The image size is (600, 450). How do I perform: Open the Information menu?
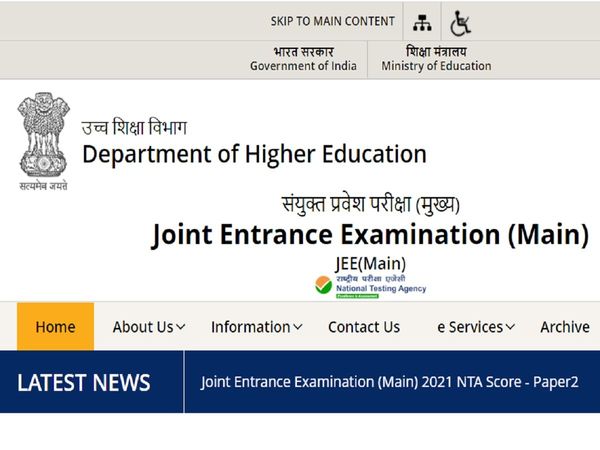257,327
